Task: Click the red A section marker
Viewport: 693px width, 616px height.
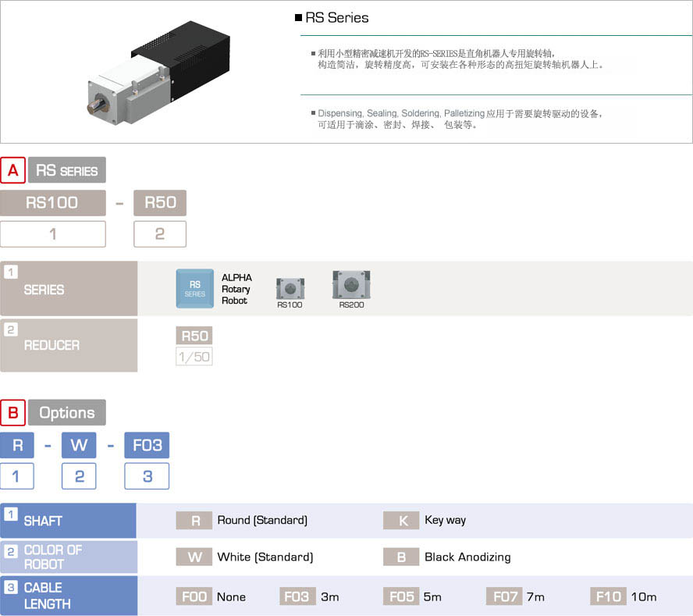Action: coord(12,170)
